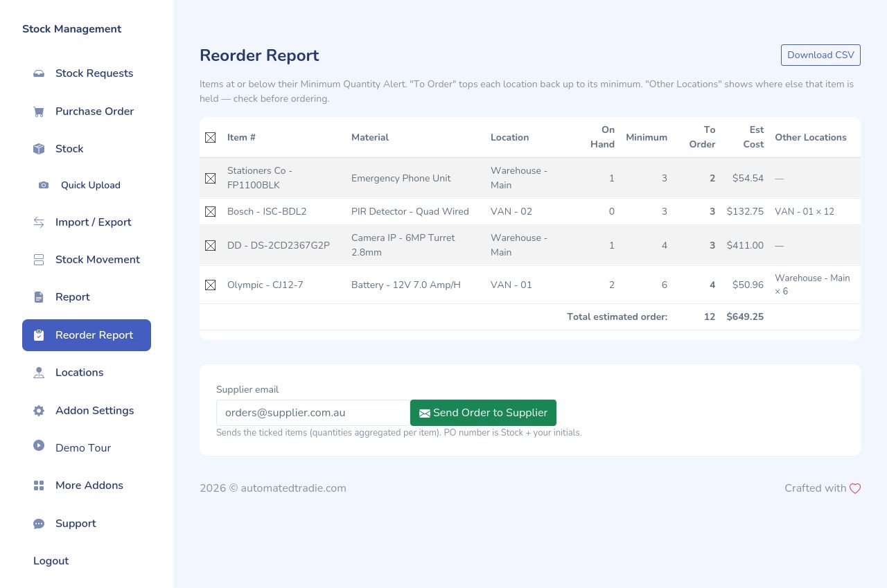Image resolution: width=887 pixels, height=588 pixels.
Task: Toggle the select-all checkbox in table header
Action: point(211,138)
